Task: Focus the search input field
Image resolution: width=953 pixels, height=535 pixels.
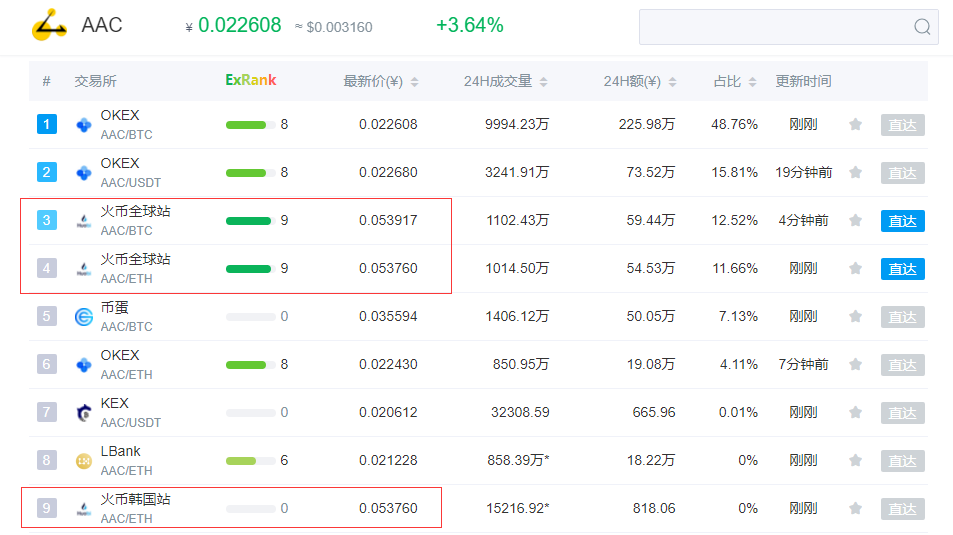Action: point(788,27)
